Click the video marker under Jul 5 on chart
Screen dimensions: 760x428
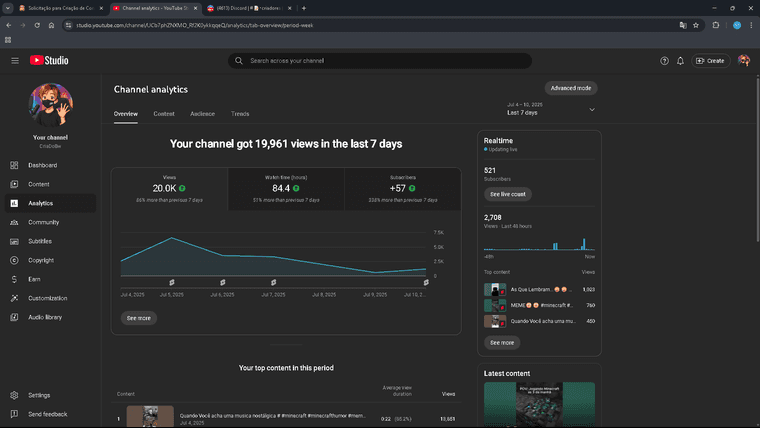(172, 282)
